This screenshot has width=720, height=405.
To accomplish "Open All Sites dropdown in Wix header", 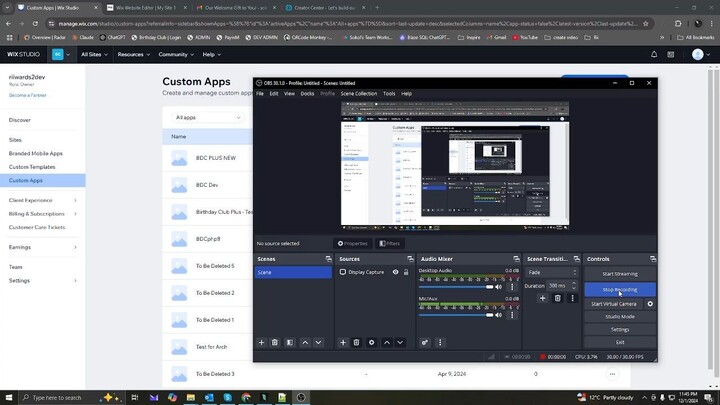I will click(x=94, y=54).
